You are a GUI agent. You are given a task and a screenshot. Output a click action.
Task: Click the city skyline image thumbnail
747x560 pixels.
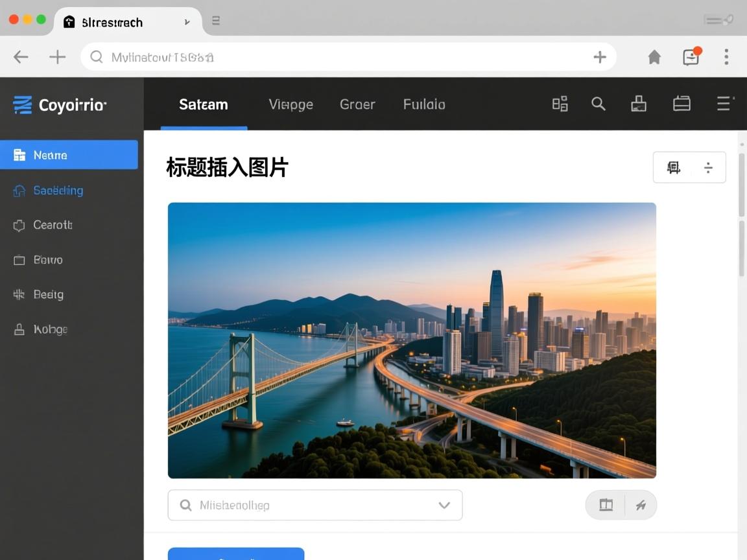pos(412,339)
